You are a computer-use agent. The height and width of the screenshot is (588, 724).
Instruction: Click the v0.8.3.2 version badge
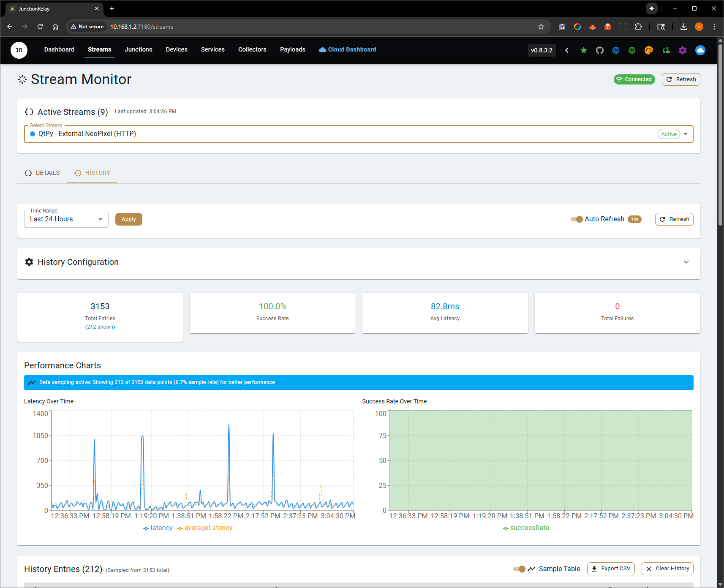pos(542,50)
